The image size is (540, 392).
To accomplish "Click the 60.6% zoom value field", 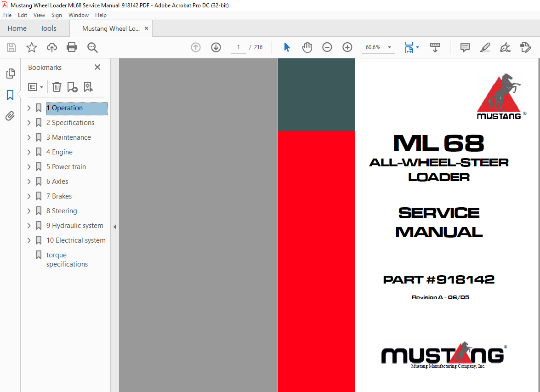I will pyautogui.click(x=373, y=47).
